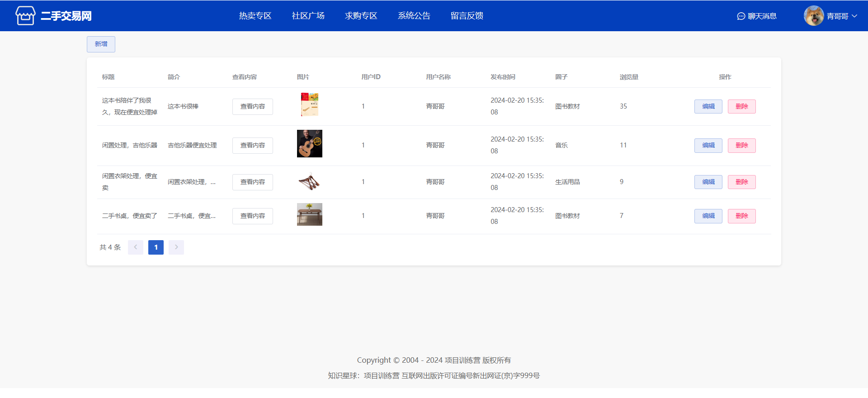The image size is (868, 398).
Task: Click the user avatar picture
Action: (814, 16)
